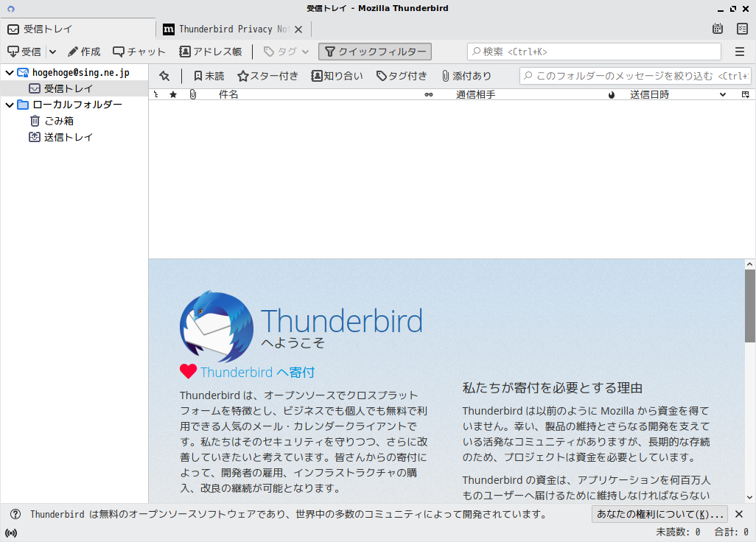Click the Thunderbird へ寄付 donate link
The width and height of the screenshot is (756, 542).
point(257,373)
